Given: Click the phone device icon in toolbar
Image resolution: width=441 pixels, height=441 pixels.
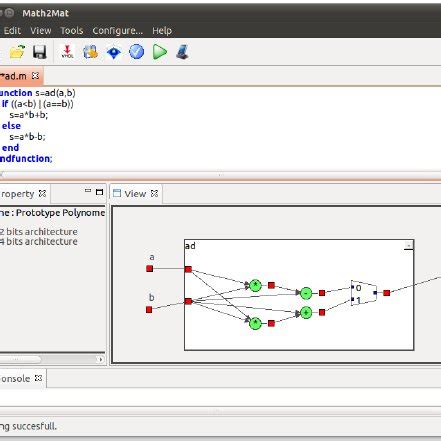Looking at the screenshot, I should tap(183, 52).
